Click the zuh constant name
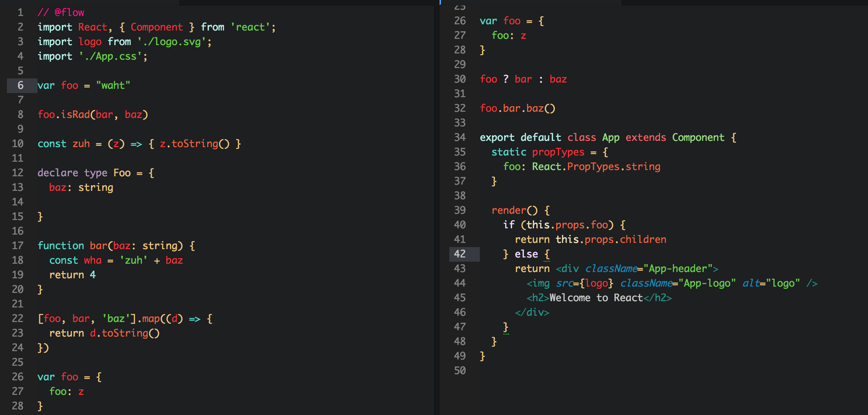Image resolution: width=868 pixels, height=415 pixels. coord(81,144)
